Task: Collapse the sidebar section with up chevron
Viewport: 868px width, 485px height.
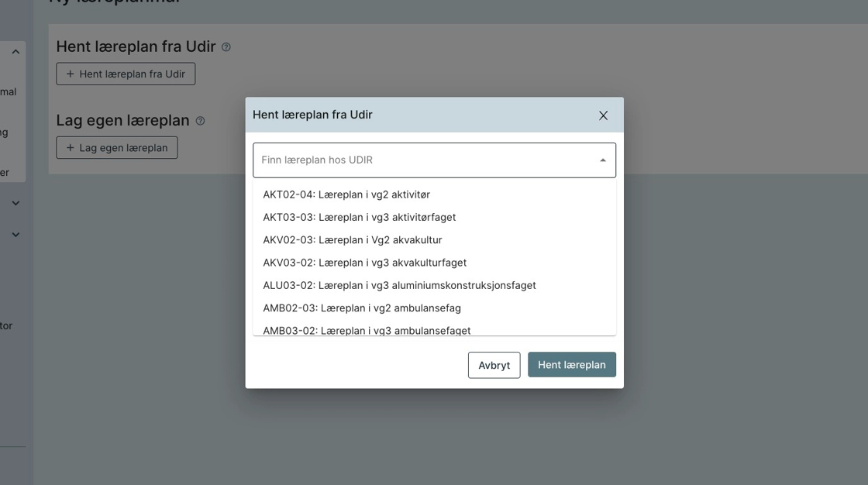Action: pos(15,52)
